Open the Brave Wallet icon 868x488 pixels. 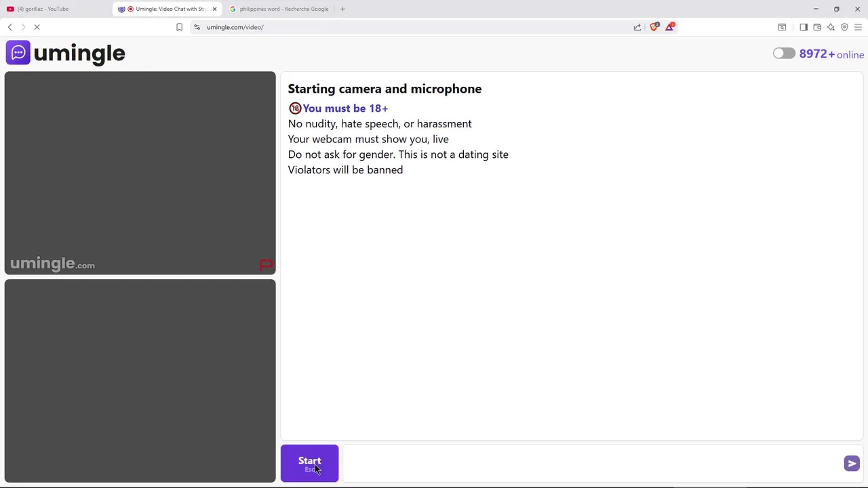pos(817,27)
